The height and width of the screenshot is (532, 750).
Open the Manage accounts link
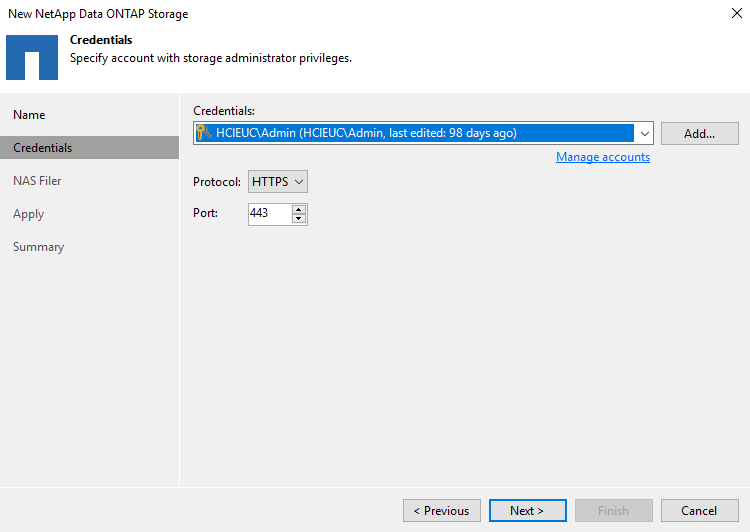click(603, 157)
